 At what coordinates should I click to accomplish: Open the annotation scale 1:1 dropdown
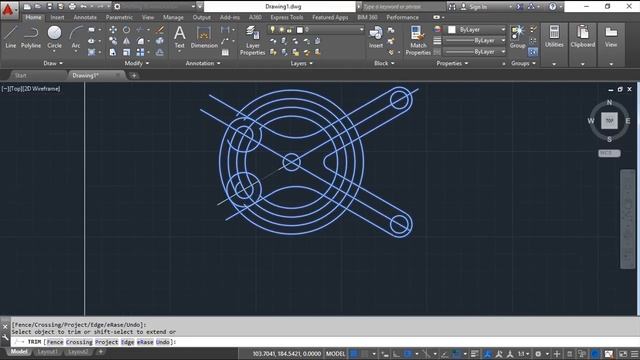[524, 354]
